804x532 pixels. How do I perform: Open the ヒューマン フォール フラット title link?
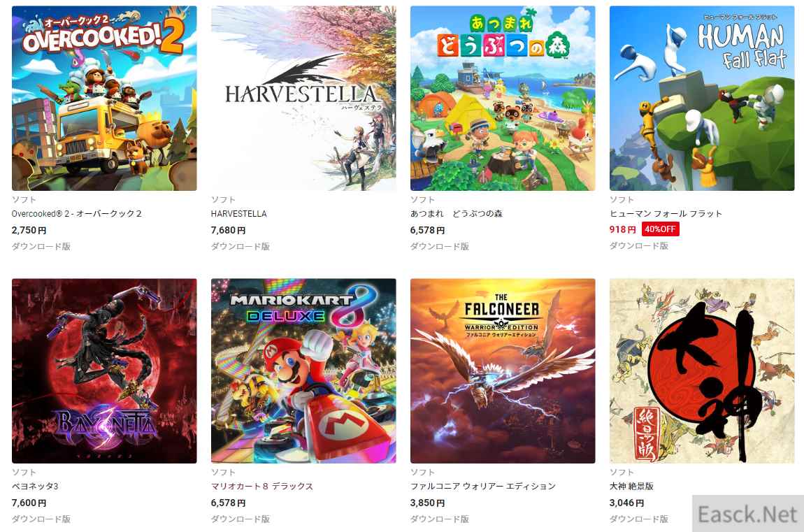666,214
